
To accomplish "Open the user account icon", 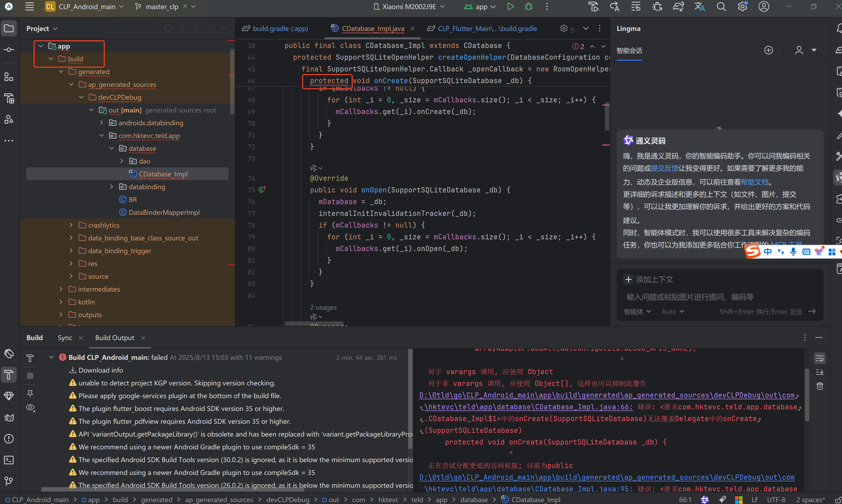I will pyautogui.click(x=764, y=6).
